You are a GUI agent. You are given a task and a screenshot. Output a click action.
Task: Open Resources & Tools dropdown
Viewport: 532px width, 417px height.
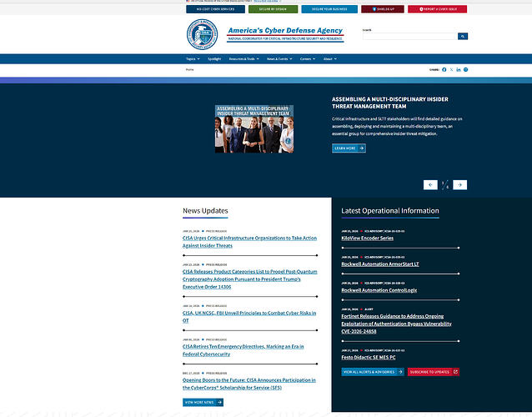(244, 59)
